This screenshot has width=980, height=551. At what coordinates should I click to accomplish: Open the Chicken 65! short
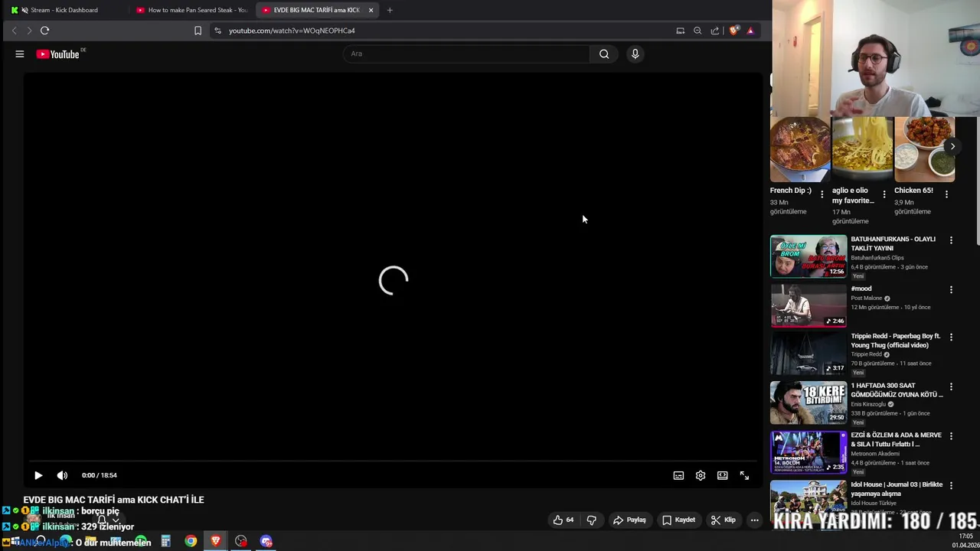[924, 149]
